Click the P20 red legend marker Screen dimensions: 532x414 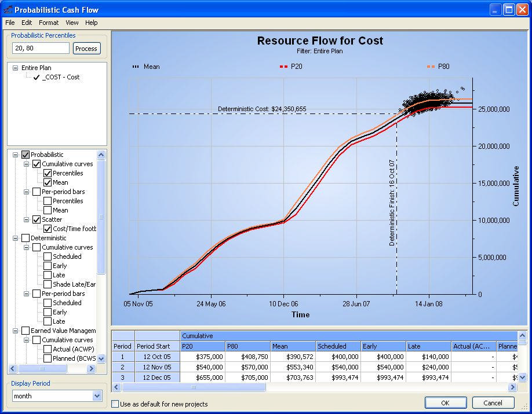(283, 67)
